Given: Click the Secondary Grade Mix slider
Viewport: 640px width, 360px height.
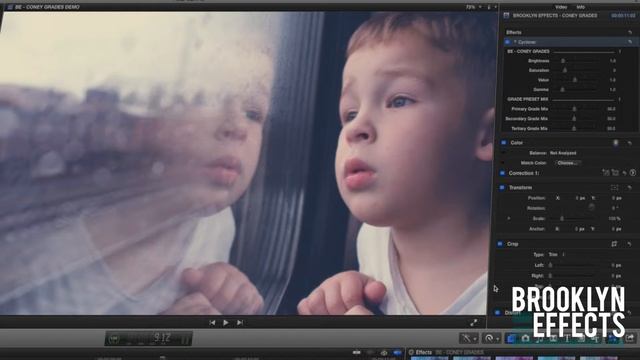Looking at the screenshot, I should 575,119.
